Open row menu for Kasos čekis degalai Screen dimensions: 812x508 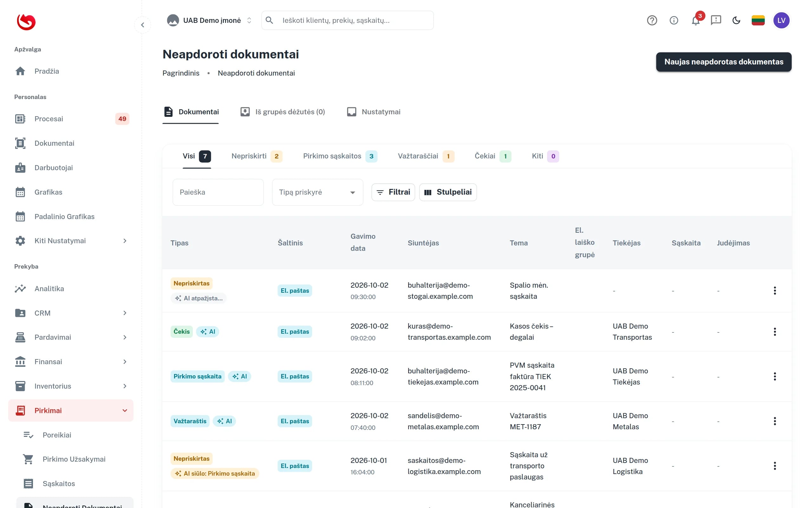tap(775, 332)
